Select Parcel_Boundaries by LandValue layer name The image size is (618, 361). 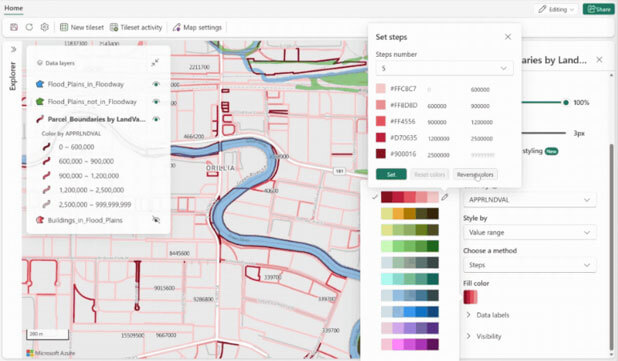pyautogui.click(x=97, y=119)
